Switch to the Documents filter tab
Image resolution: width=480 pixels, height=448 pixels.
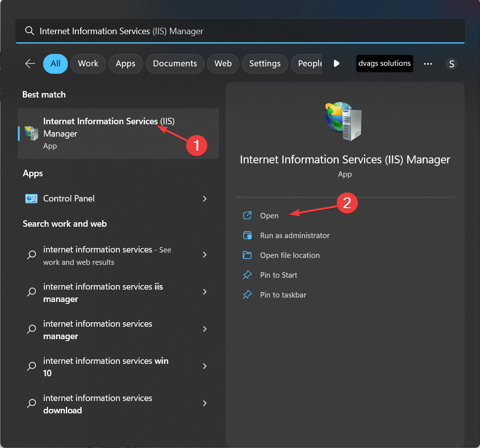click(x=175, y=64)
